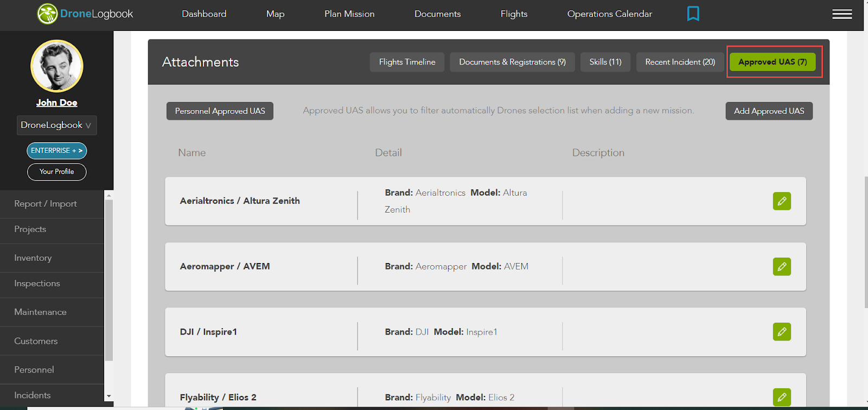The image size is (868, 410).
Task: Open Your Profile button
Action: [57, 171]
